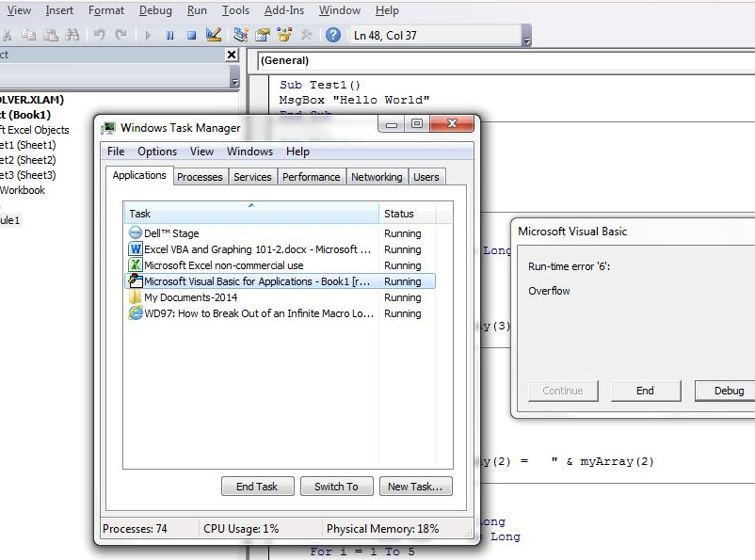Image resolution: width=755 pixels, height=560 pixels.
Task: Open the View menu in VBA editor
Action: tap(19, 10)
